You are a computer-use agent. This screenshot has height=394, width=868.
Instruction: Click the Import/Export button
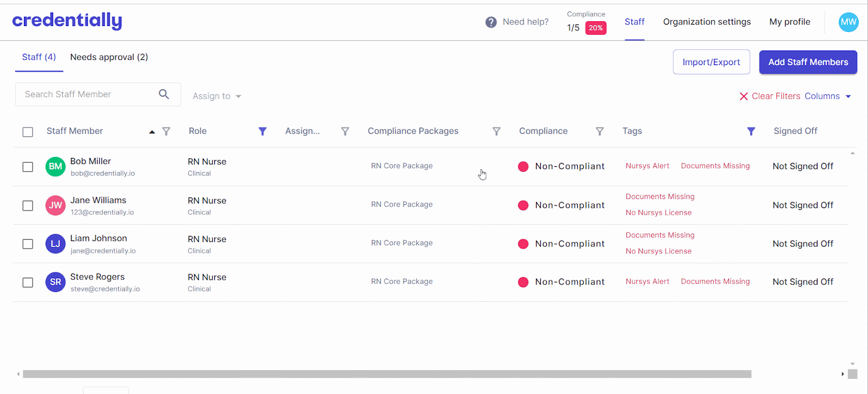tap(711, 62)
